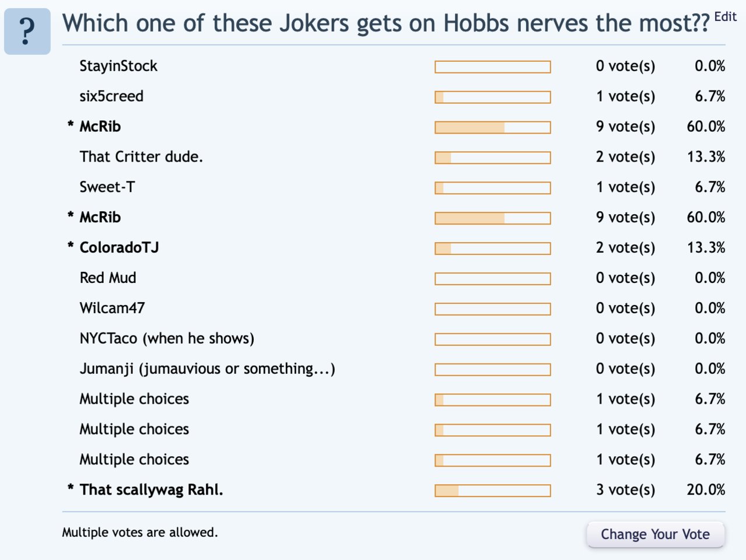Click the poll title heading text

tap(386, 23)
